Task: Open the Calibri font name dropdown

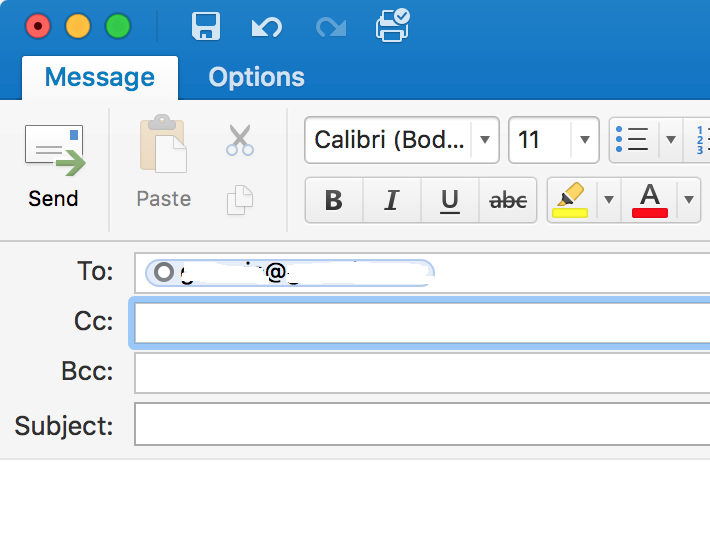Action: (485, 140)
